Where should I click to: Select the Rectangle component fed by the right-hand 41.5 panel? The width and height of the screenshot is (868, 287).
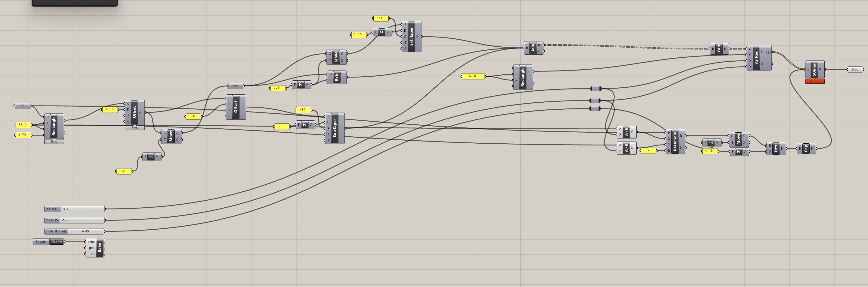[523, 77]
